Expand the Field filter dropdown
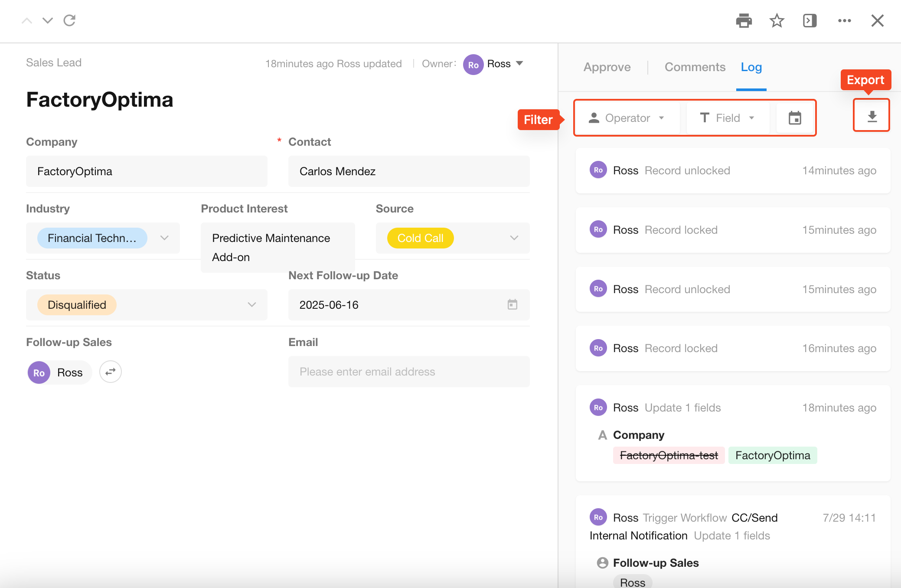 [x=728, y=118]
